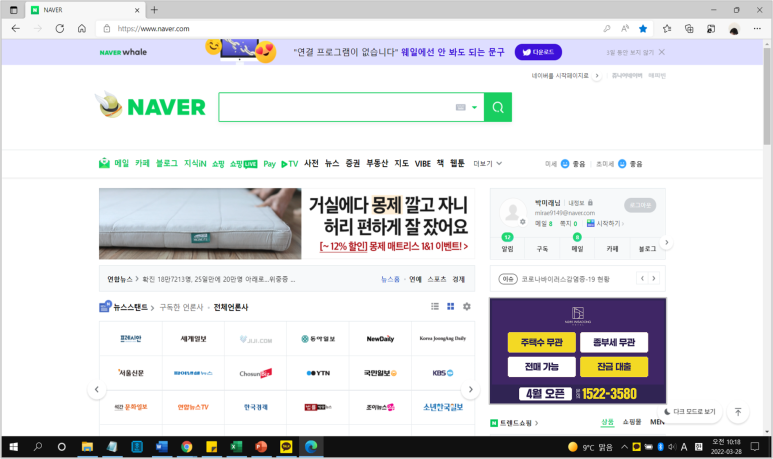This screenshot has height=459, width=773.
Task: Open the 메일 mail icon in navigation
Action: tap(104, 163)
